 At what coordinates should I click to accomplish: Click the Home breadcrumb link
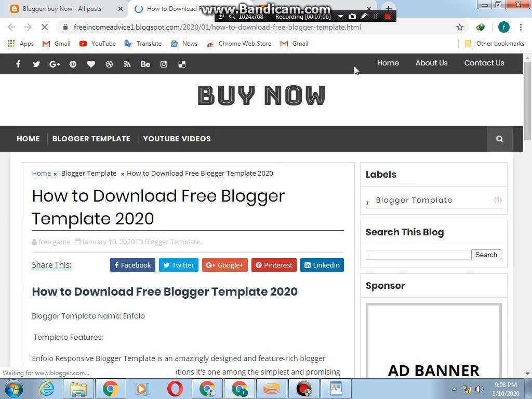pos(41,174)
